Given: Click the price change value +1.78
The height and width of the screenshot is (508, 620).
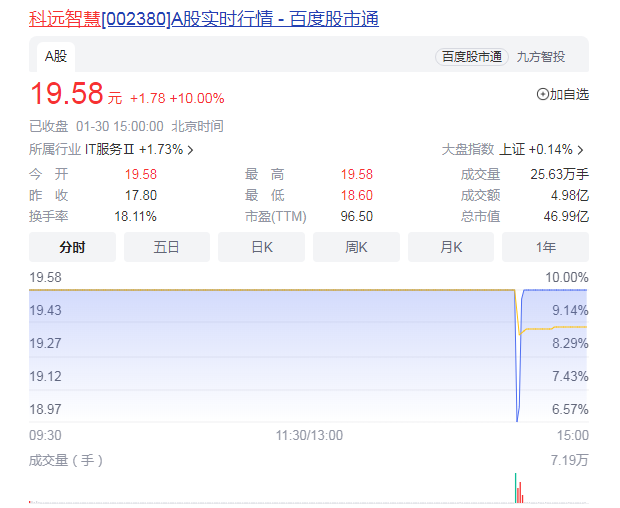Looking at the screenshot, I should point(147,98).
